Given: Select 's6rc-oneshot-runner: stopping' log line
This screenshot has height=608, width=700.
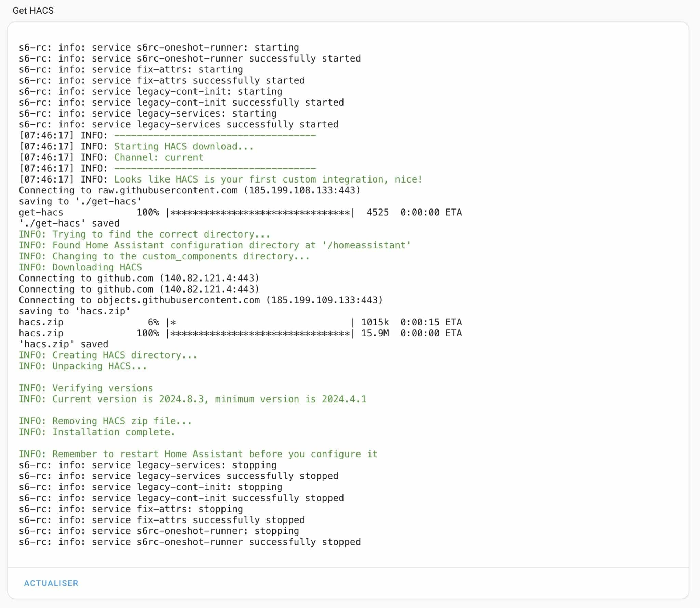Looking at the screenshot, I should click(159, 531).
